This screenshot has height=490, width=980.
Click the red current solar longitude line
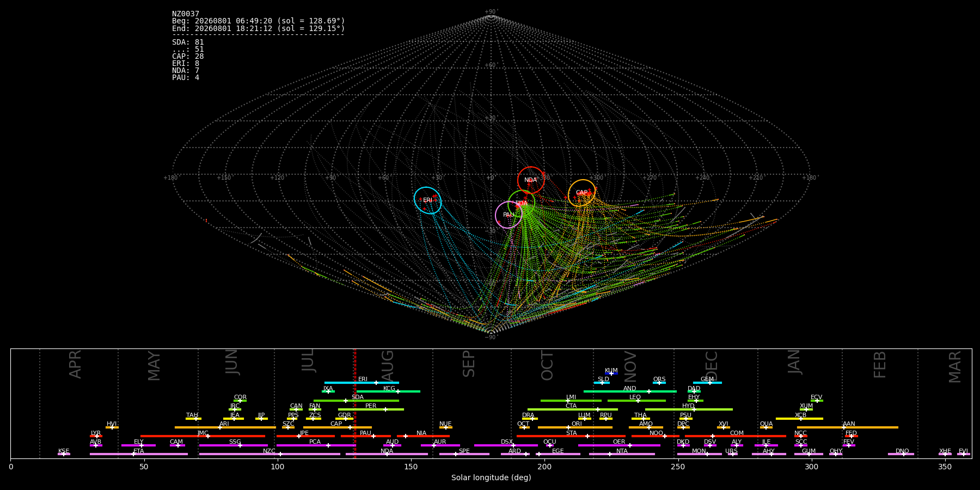(355, 403)
